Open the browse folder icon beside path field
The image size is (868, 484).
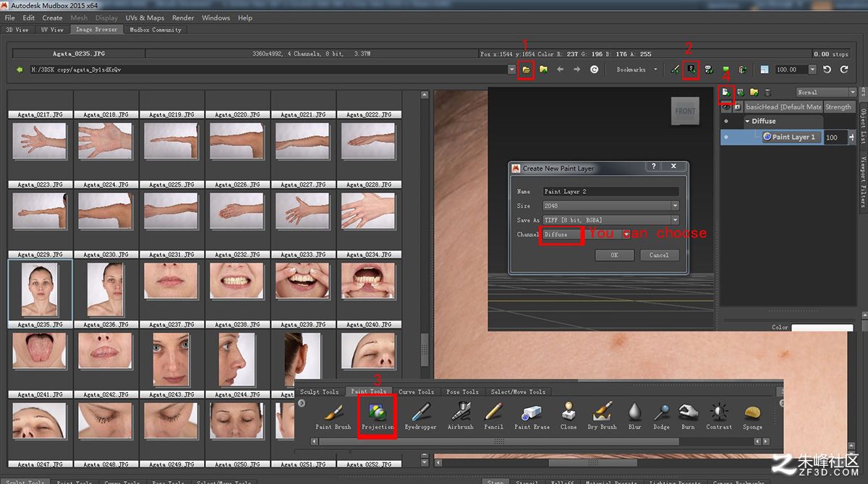(526, 69)
